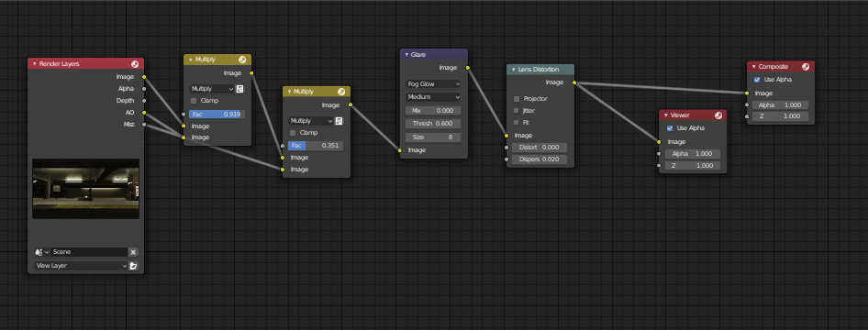
Task: Unlink scene with X button beside Scene field
Action: coord(133,252)
